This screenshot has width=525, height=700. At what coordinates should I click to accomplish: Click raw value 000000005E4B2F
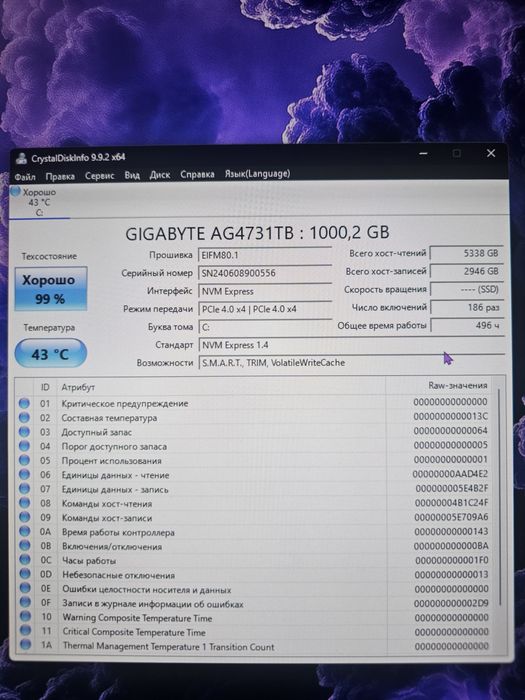click(x=452, y=488)
